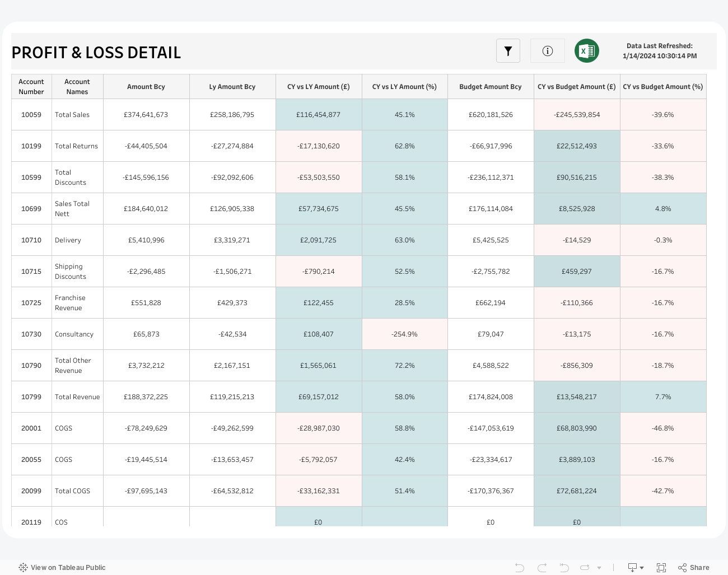
Task: Click the 4.8% budget variance cell
Action: tap(663, 209)
